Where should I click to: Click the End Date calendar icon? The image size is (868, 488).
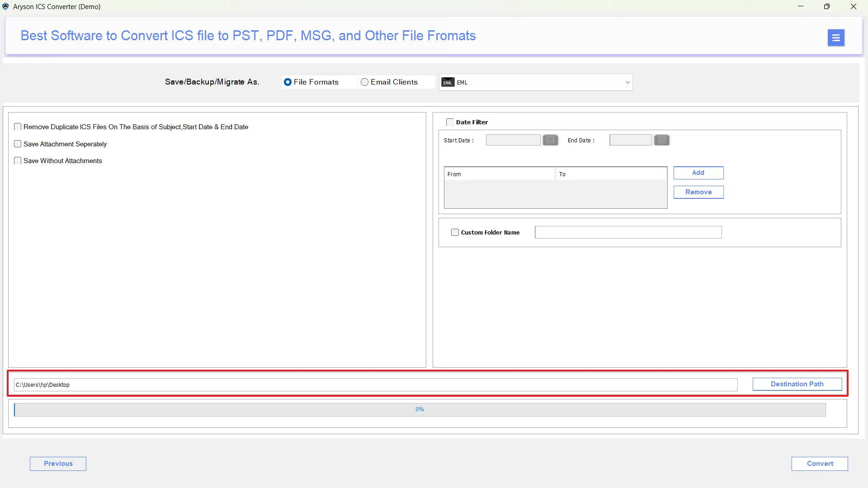pyautogui.click(x=661, y=140)
